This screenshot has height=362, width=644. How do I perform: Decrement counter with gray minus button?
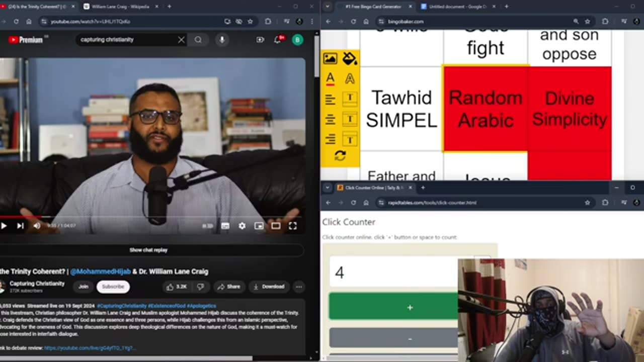click(393, 338)
